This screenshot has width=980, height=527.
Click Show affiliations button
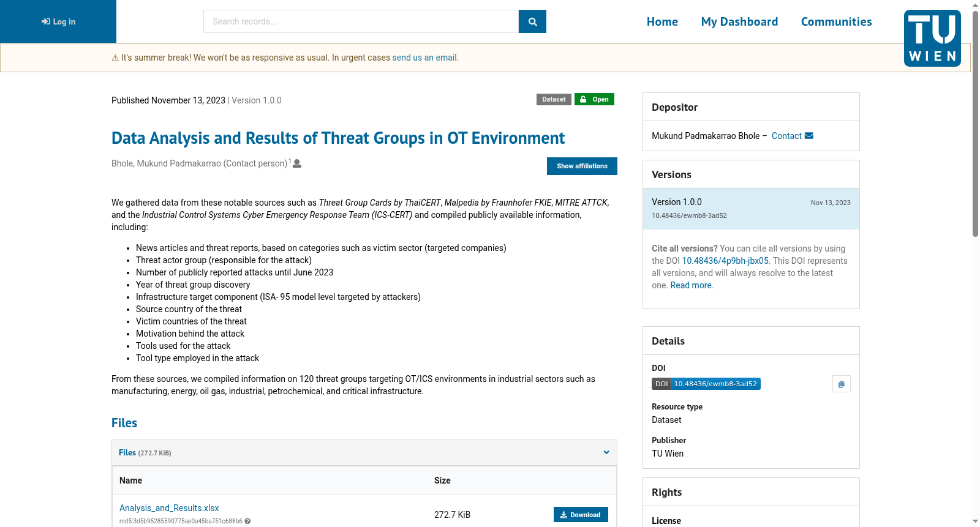click(x=582, y=166)
